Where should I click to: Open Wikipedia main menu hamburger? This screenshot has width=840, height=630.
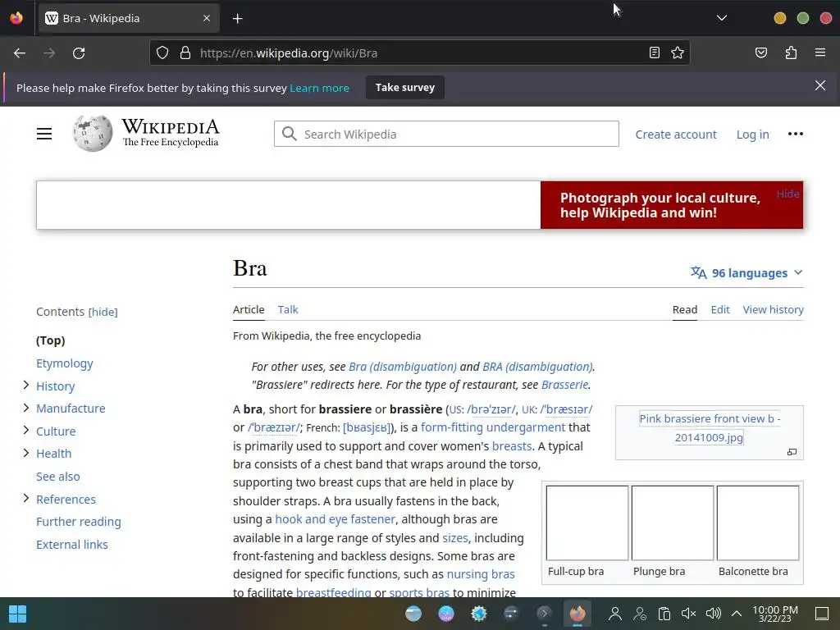[x=44, y=134]
